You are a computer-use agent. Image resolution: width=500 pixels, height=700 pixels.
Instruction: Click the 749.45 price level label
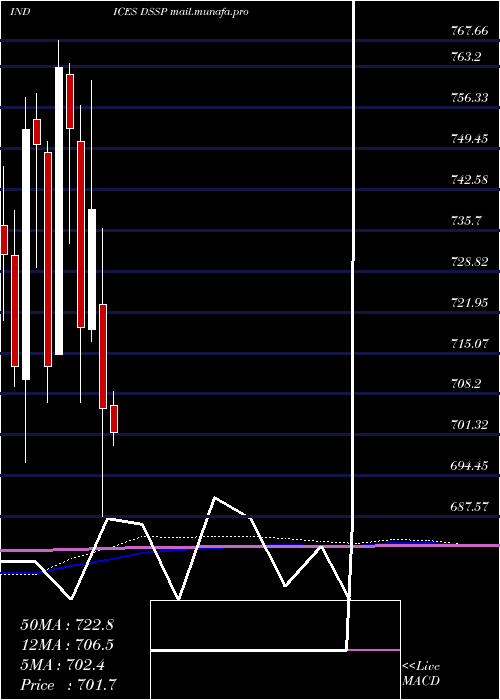coord(468,138)
